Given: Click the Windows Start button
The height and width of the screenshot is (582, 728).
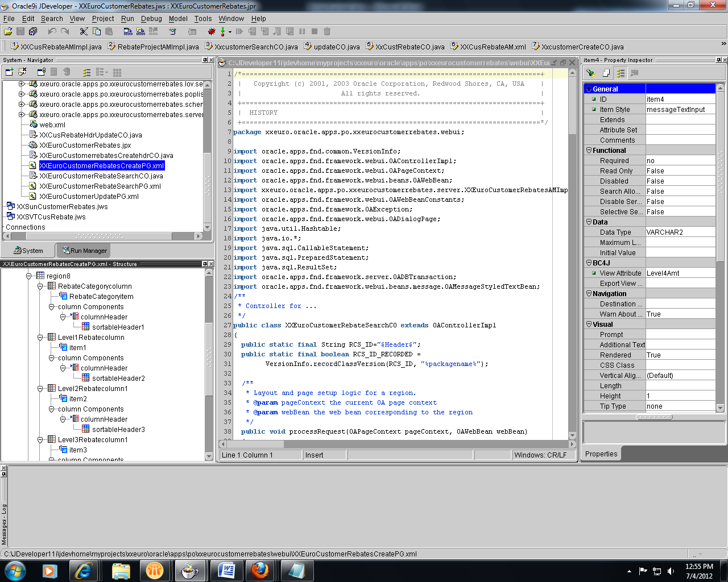Looking at the screenshot, I should click(15, 570).
